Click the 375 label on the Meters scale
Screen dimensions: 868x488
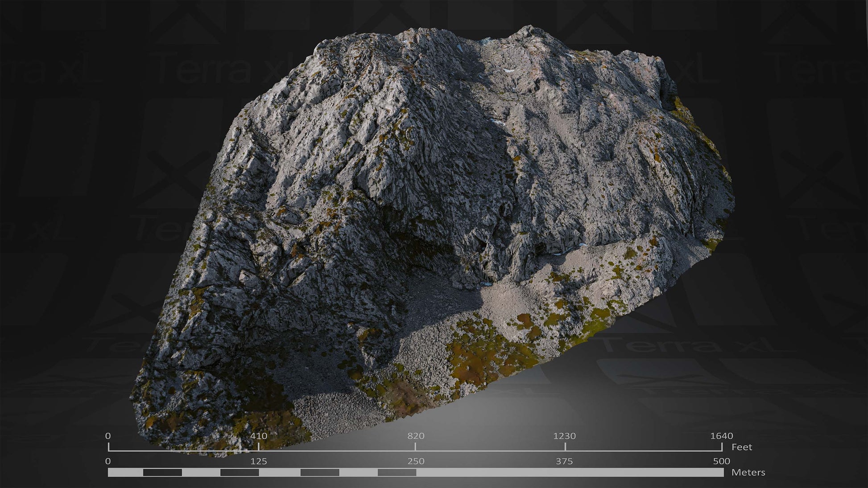click(x=564, y=461)
